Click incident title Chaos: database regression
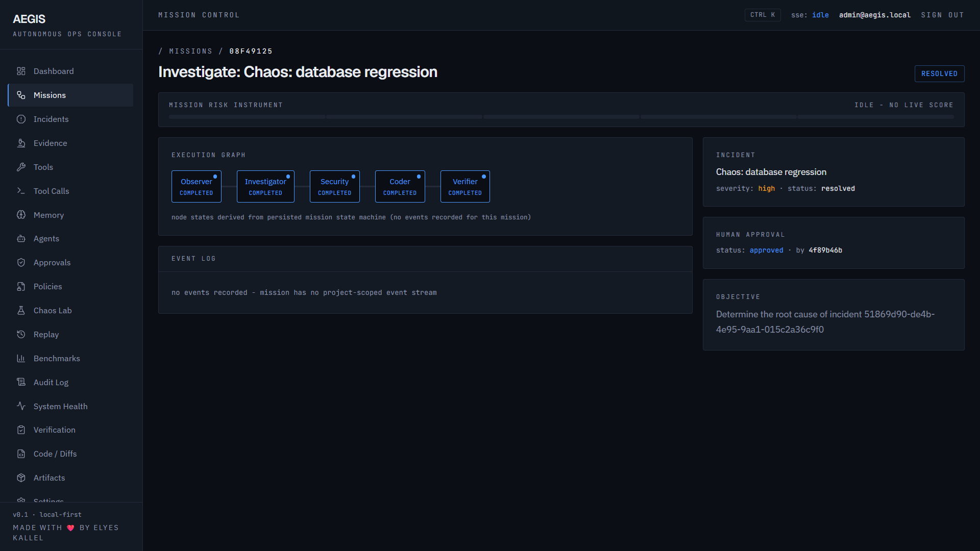980x551 pixels. (771, 172)
